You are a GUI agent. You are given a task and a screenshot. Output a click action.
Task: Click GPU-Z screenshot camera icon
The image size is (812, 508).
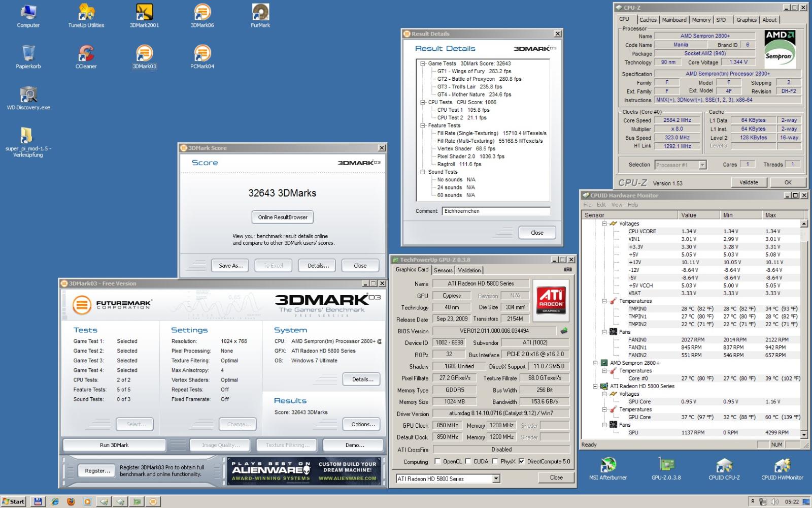click(x=568, y=270)
